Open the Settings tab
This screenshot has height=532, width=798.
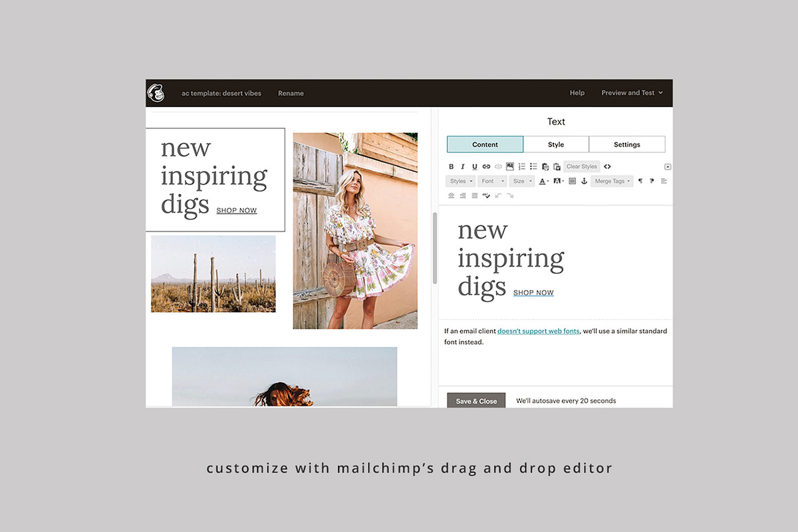point(627,144)
